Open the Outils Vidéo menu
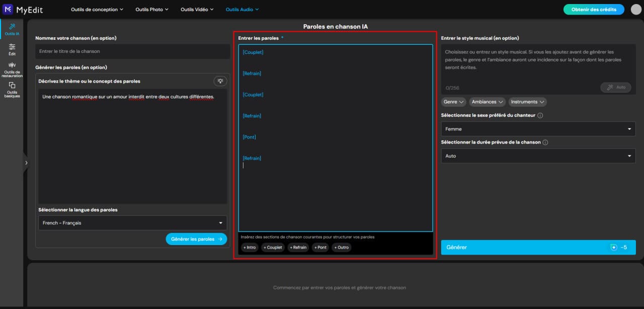The width and height of the screenshot is (644, 309). coord(197,9)
